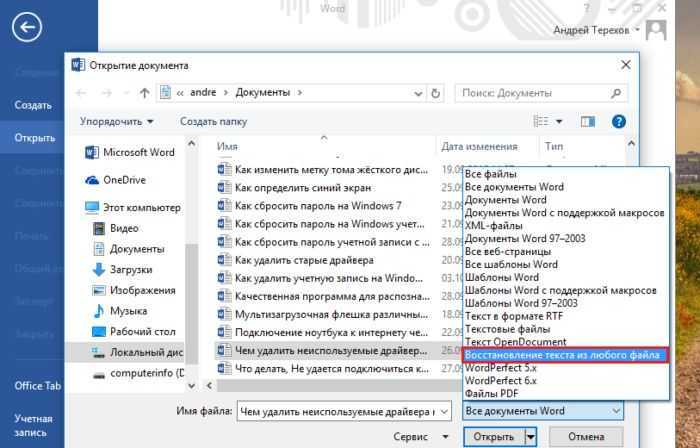
Task: Click the user account avatar icon
Action: (x=656, y=30)
